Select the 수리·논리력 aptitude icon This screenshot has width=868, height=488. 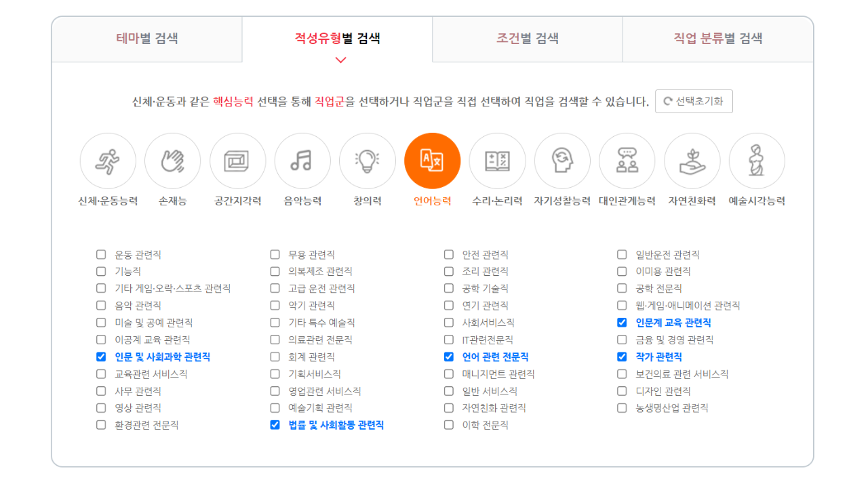click(x=497, y=161)
